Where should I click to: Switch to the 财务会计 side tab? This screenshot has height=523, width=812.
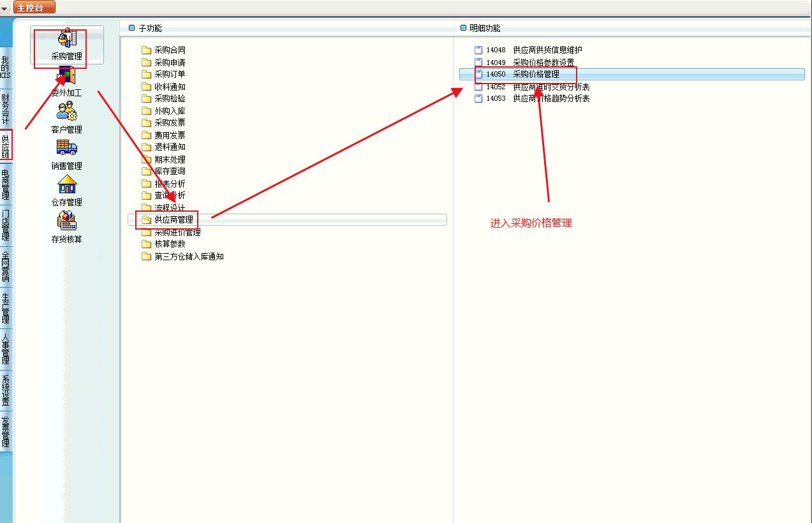coord(6,108)
